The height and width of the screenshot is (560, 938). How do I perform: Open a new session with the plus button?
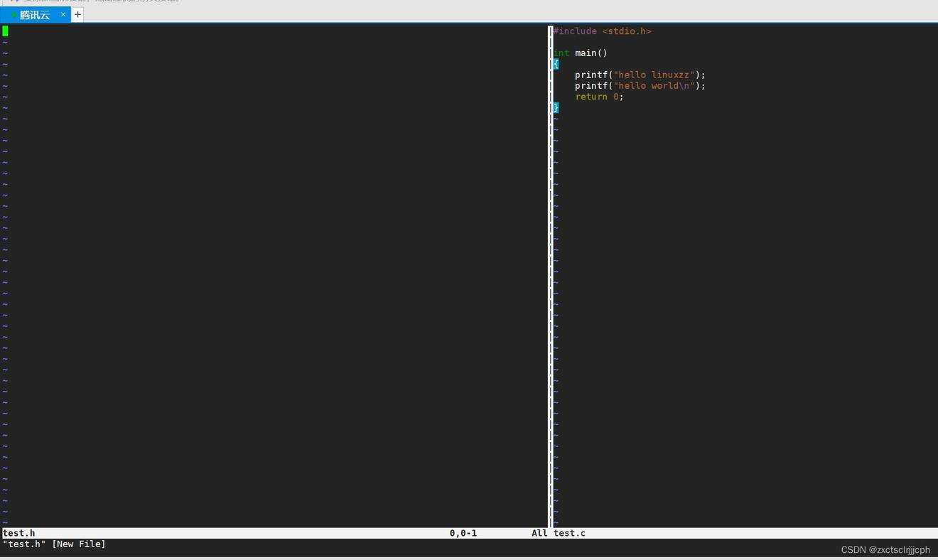coord(77,14)
